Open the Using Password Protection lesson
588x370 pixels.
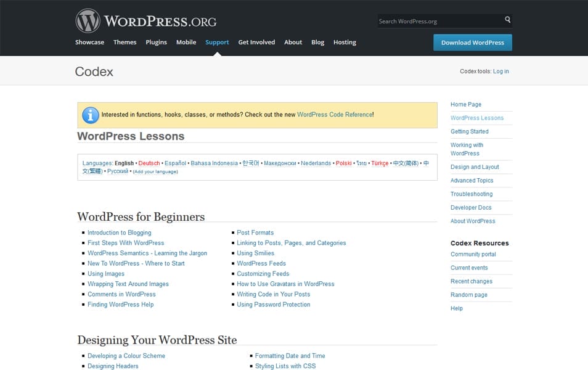click(x=274, y=304)
